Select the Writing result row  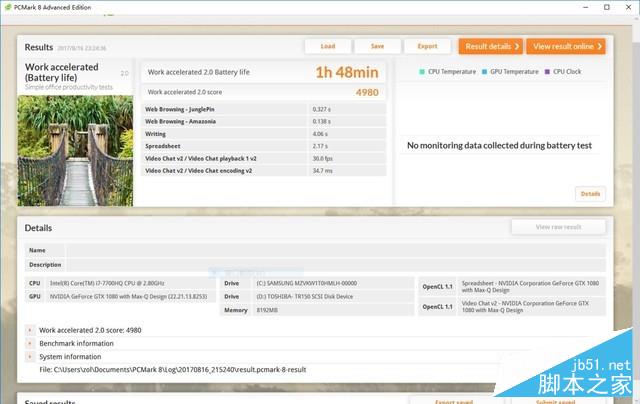(264, 134)
